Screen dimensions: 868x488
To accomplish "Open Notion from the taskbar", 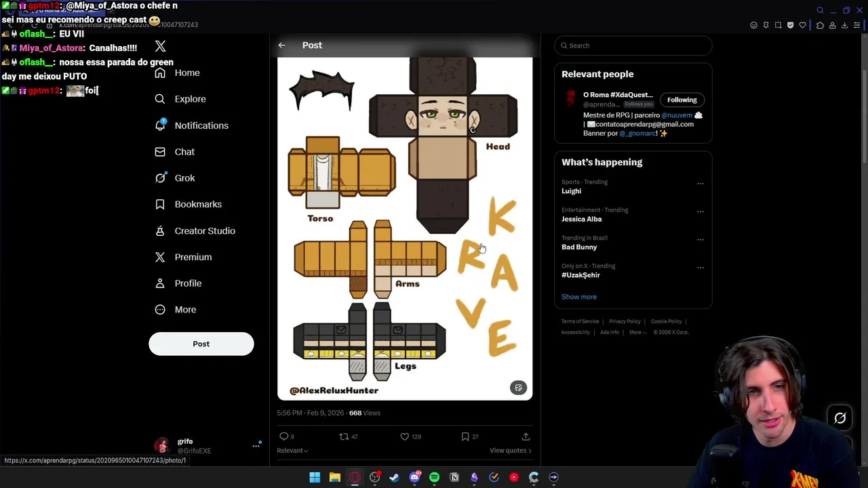I will (454, 477).
